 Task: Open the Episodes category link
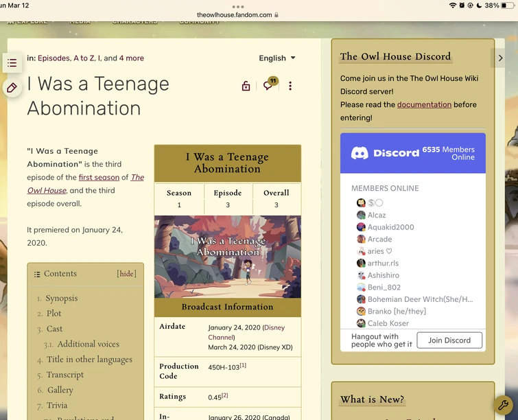tap(54, 58)
